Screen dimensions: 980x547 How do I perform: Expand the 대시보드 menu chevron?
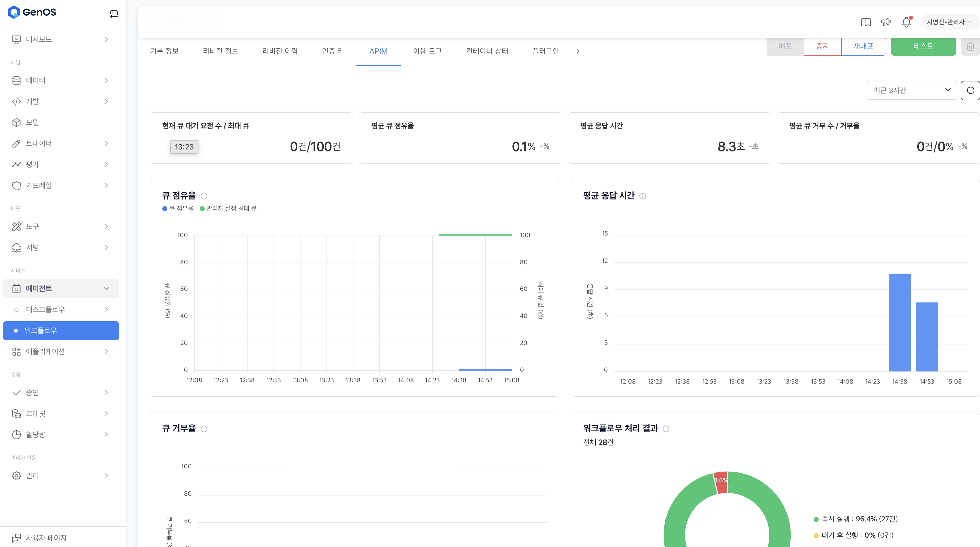107,40
